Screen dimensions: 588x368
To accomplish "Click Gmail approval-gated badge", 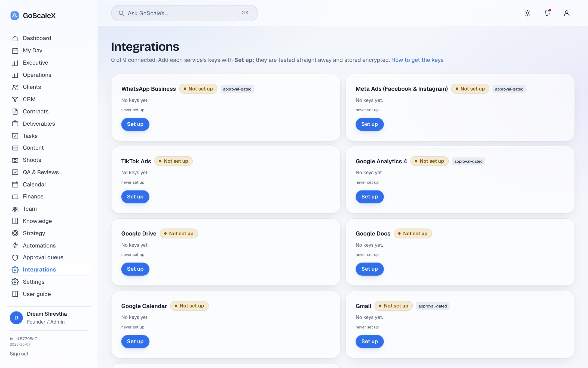I will (433, 306).
